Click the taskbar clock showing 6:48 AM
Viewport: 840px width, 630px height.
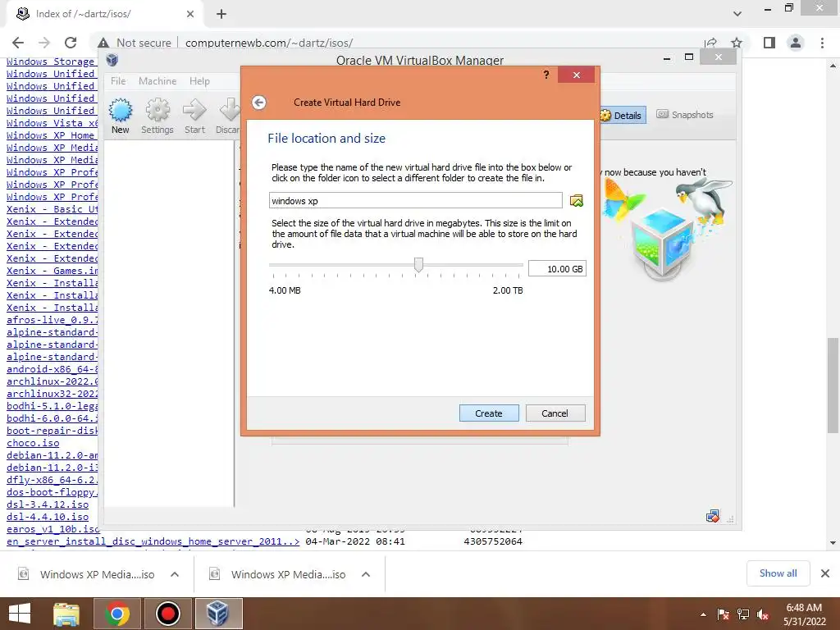(x=804, y=614)
